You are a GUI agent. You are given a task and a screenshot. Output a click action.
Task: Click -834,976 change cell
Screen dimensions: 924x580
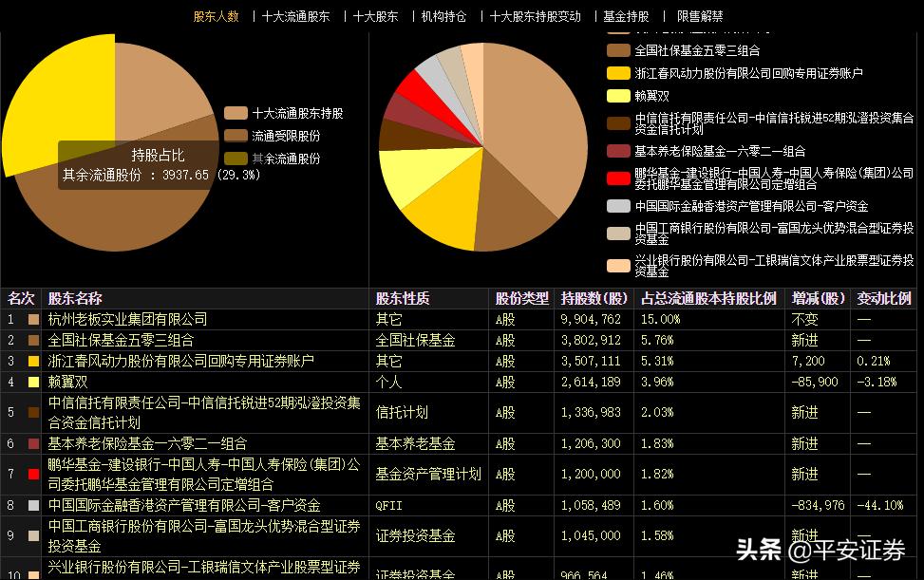818,505
